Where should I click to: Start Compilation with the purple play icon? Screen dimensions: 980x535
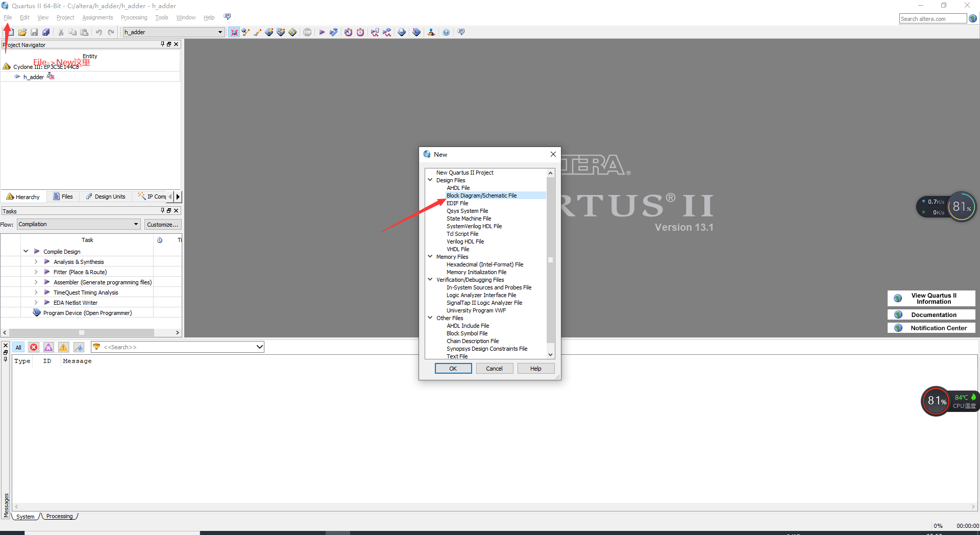point(322,32)
